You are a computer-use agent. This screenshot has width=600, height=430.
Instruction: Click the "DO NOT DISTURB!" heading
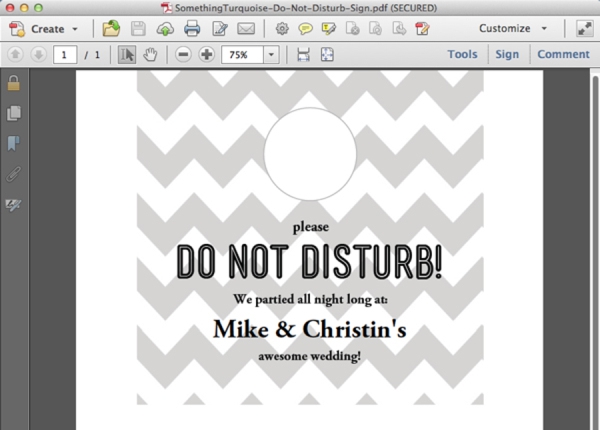(x=310, y=261)
